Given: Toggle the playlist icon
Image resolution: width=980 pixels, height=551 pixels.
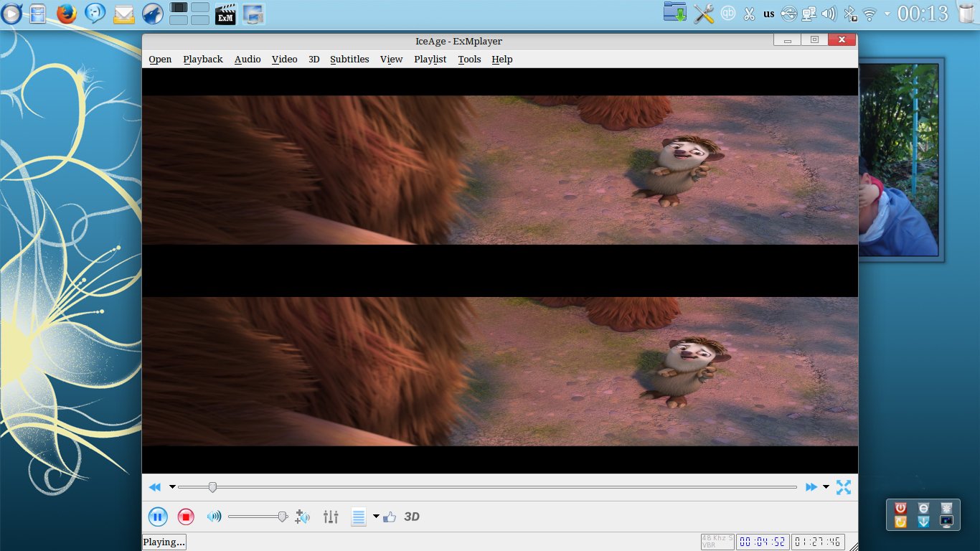Looking at the screenshot, I should pyautogui.click(x=359, y=517).
